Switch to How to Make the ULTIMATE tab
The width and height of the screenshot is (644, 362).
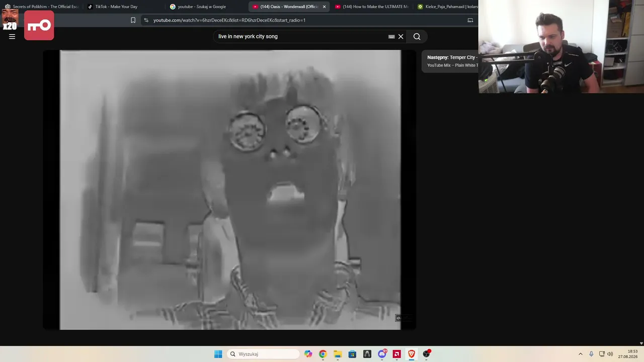371,7
